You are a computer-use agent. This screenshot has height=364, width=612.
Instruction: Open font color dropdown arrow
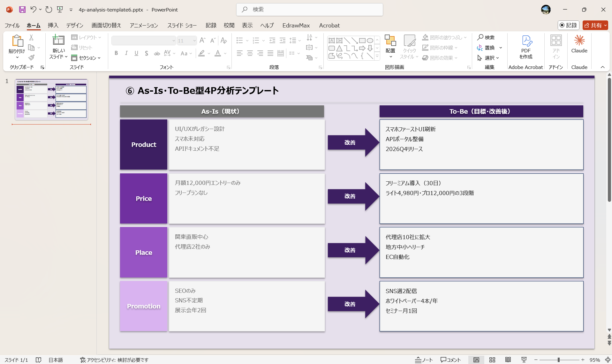tap(225, 53)
